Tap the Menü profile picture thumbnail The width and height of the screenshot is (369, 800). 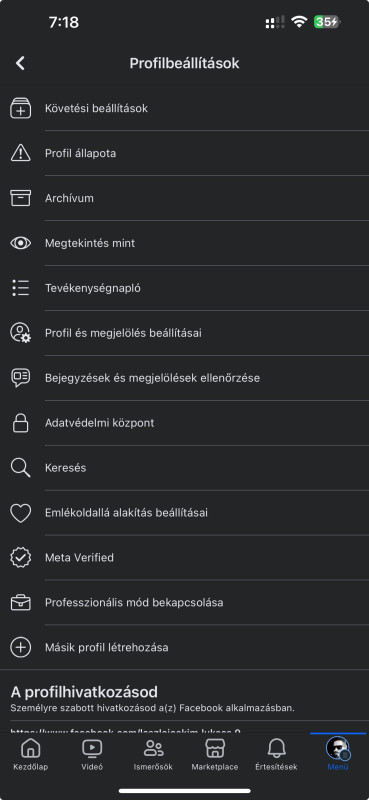click(x=338, y=748)
